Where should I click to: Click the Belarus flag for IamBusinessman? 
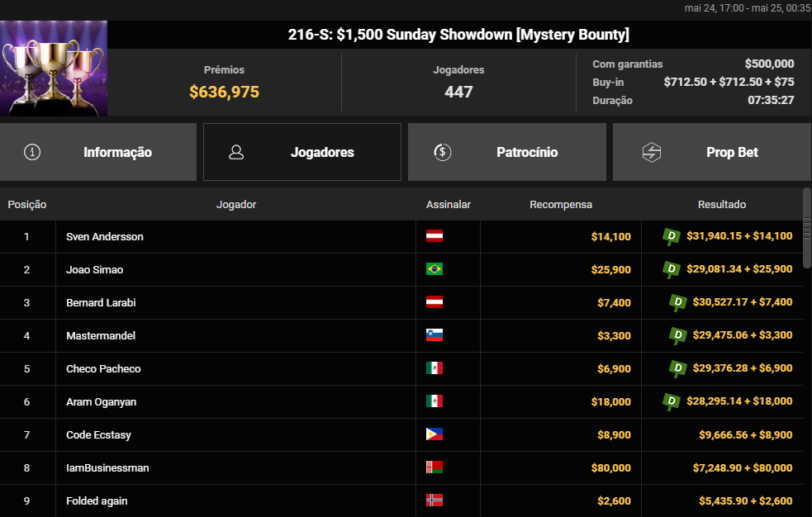click(x=434, y=467)
